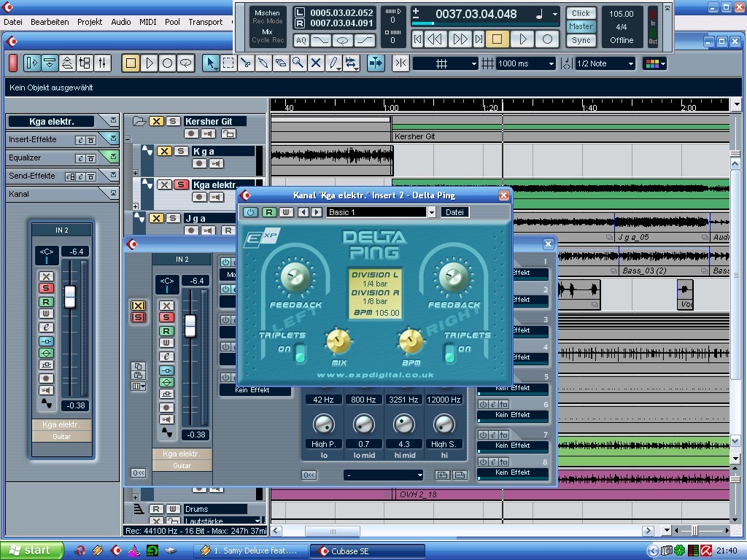Viewport: 747px width, 560px height.
Task: Select the Range Selection tool
Action: coord(228,63)
